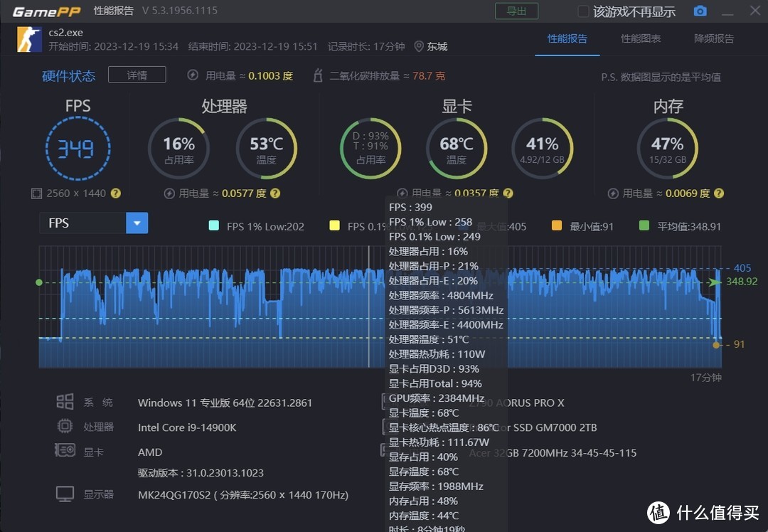Click the GPU 68℃ temperature gauge
This screenshot has height=532, width=768.
pos(457,149)
